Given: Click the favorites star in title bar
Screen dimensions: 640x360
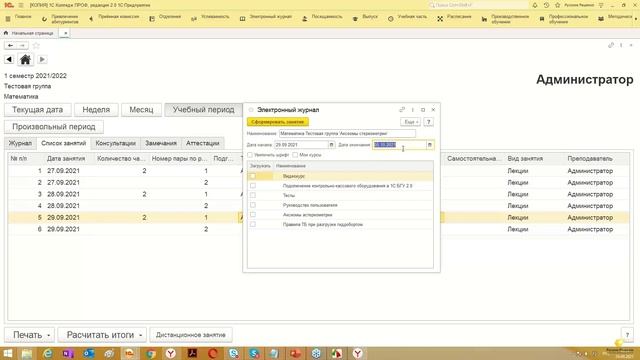Looking at the screenshot, I should point(557,5).
